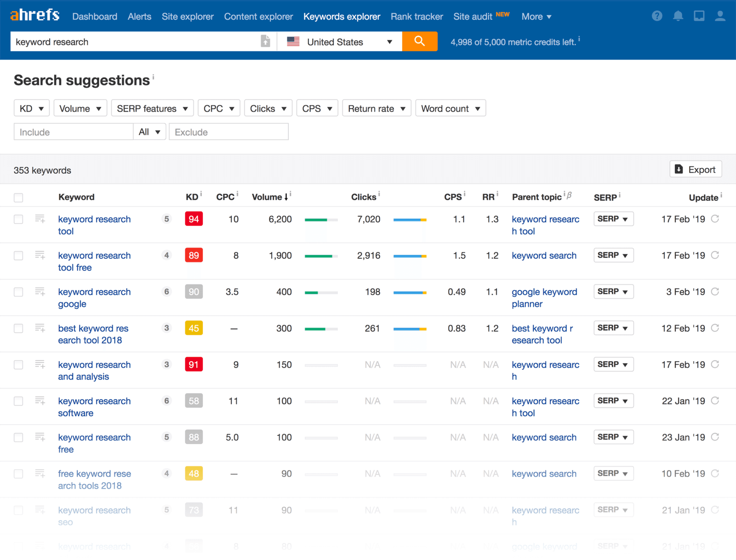This screenshot has height=560, width=736.
Task: Open the CPC filter dropdown
Action: click(219, 108)
